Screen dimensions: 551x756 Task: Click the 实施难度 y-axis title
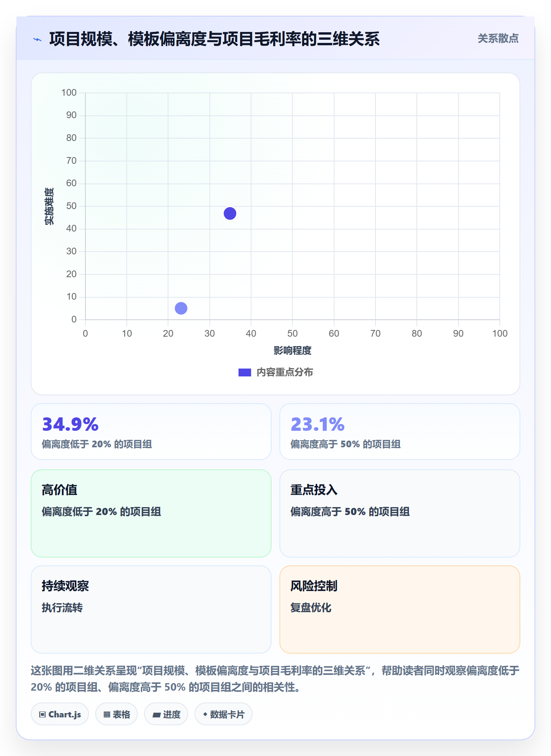(49, 206)
